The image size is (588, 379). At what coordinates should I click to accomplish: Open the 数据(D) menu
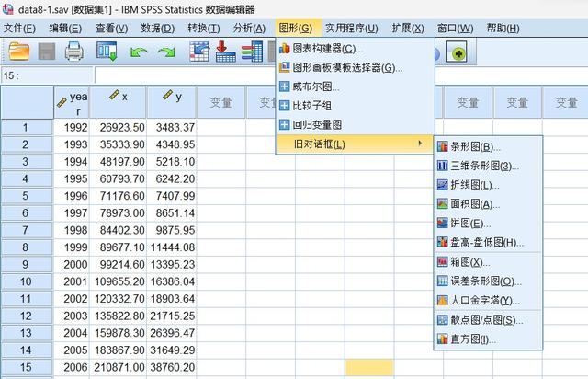click(x=157, y=29)
